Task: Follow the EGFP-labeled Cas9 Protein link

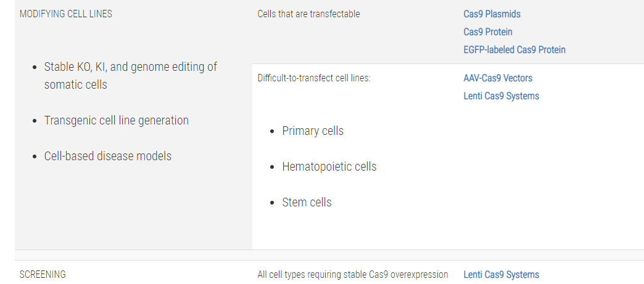Action: (514, 50)
